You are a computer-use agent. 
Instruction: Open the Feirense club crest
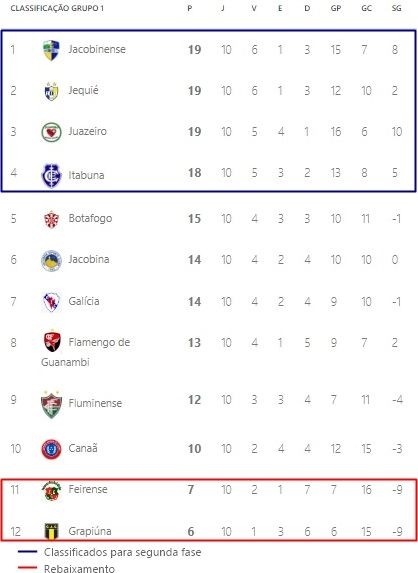point(51,491)
